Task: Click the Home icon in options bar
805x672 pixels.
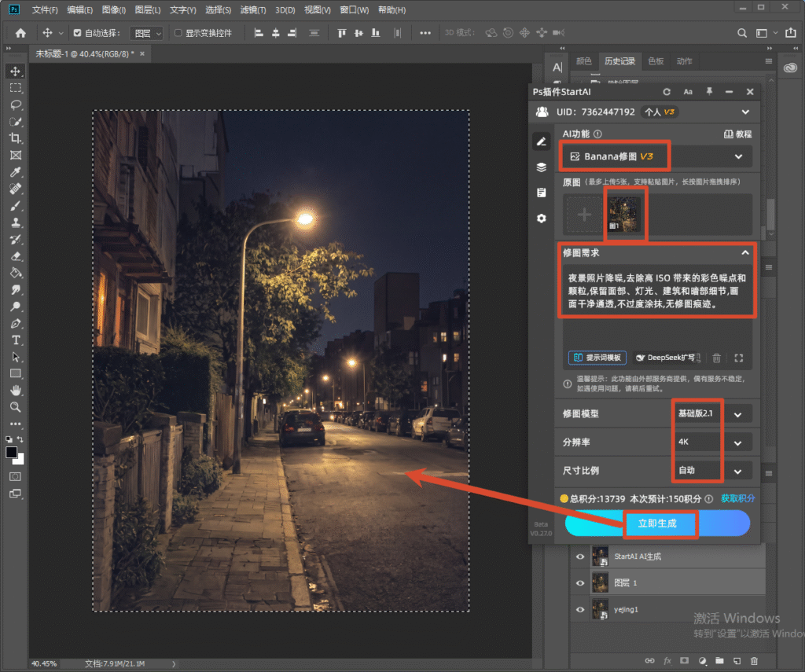Action: pos(20,33)
